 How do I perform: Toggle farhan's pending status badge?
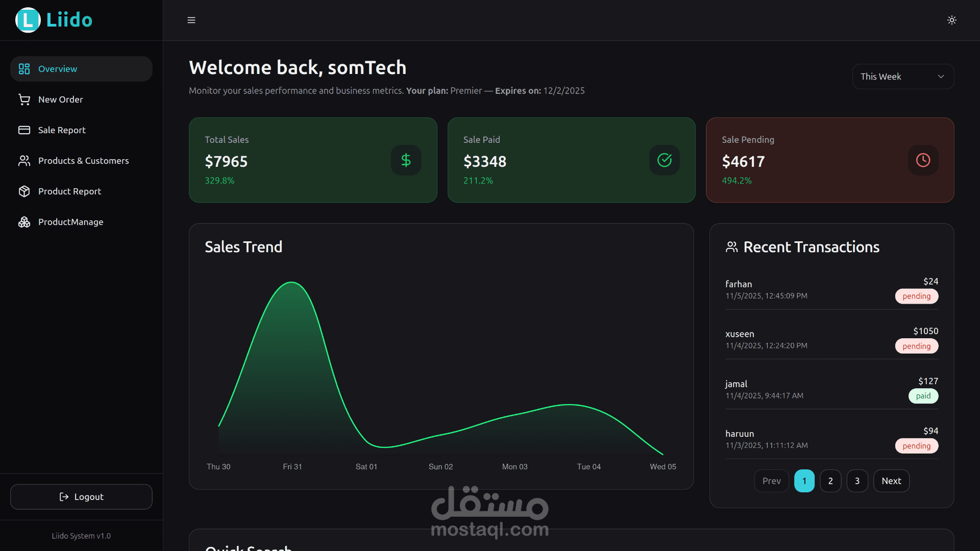click(x=916, y=296)
